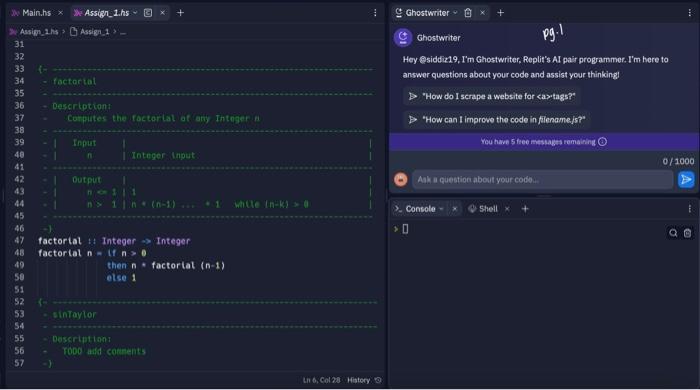Click the 'else 1' code line
700x390 pixels.
pyautogui.click(x=121, y=278)
